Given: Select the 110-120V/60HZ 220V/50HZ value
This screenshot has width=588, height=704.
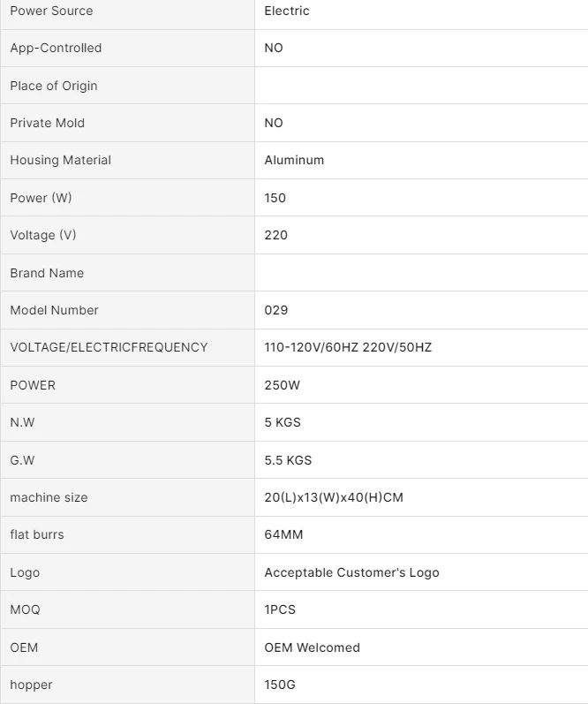Looking at the screenshot, I should [348, 347].
